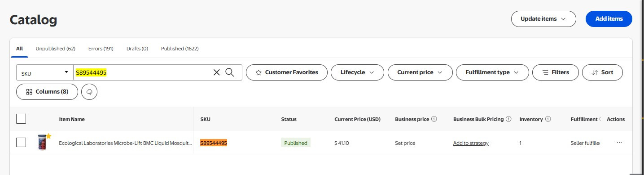Switch to the Unpublished (62) tab
The width and height of the screenshot is (644, 175).
(56, 49)
